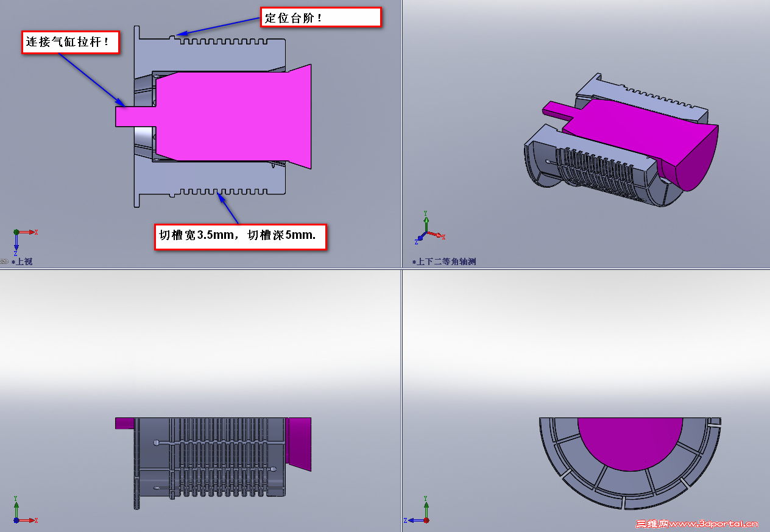770x532 pixels.
Task: Click the '定位台阶!' annotation callout
Action: 321,17
